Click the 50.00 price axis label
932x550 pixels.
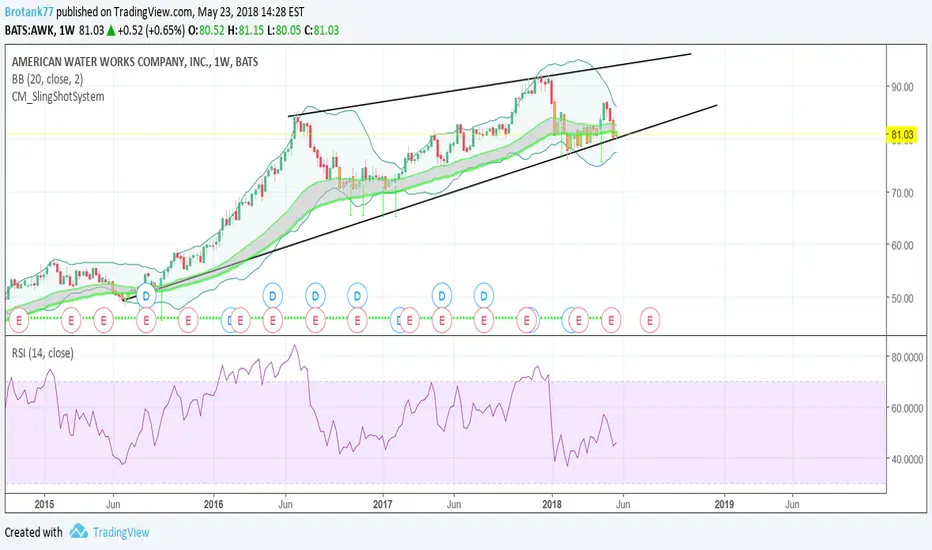tap(902, 298)
